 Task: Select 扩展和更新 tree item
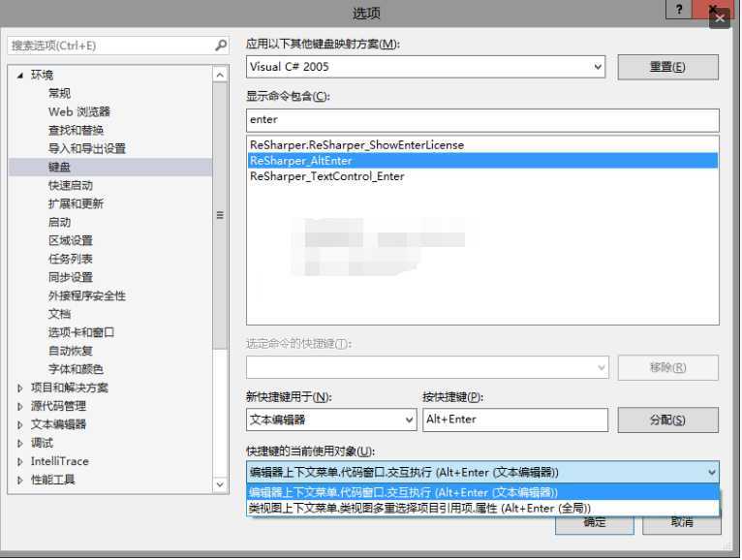[76, 204]
